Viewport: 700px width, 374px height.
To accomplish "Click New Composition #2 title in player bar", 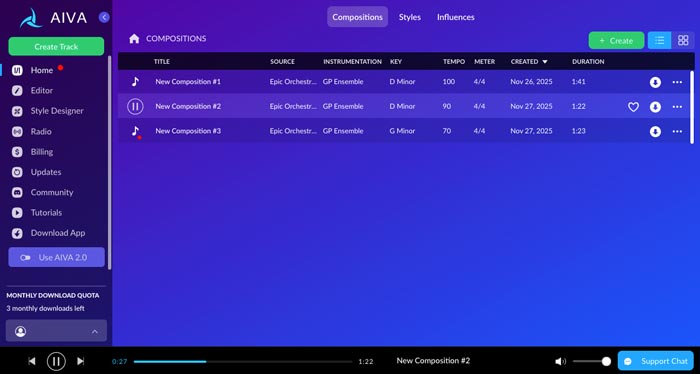I will pos(433,361).
